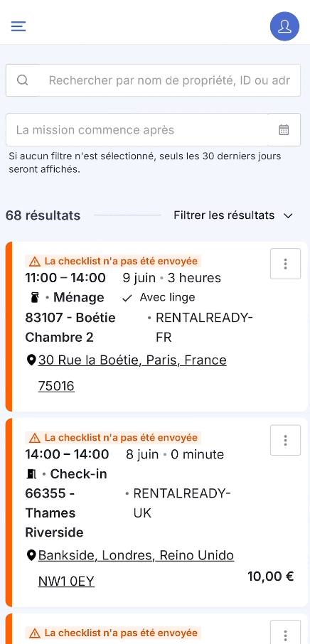Open the 30 Rue la Boétie address link
Viewport: 310px width, 644px height.
[132, 373]
